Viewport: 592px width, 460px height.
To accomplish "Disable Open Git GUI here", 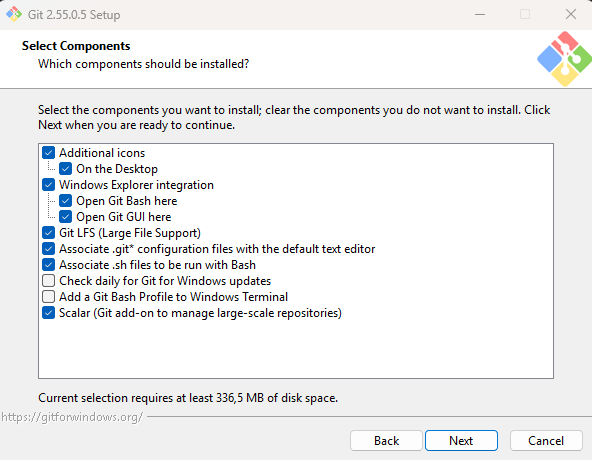I will pyautogui.click(x=65, y=217).
